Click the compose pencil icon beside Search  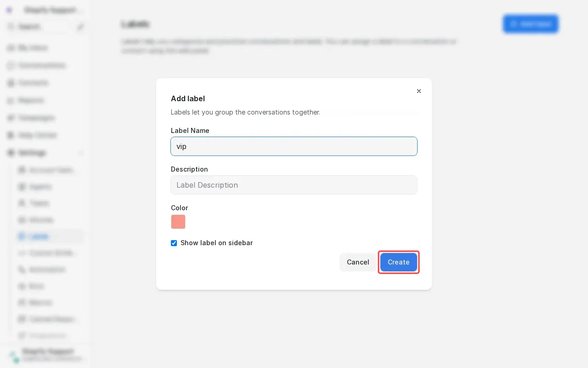pos(80,27)
